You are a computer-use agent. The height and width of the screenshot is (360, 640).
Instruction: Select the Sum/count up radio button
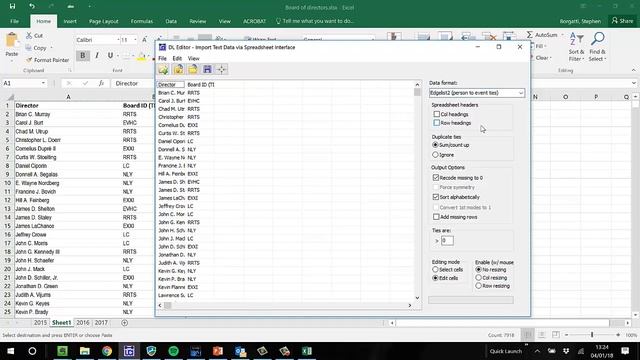pos(435,145)
